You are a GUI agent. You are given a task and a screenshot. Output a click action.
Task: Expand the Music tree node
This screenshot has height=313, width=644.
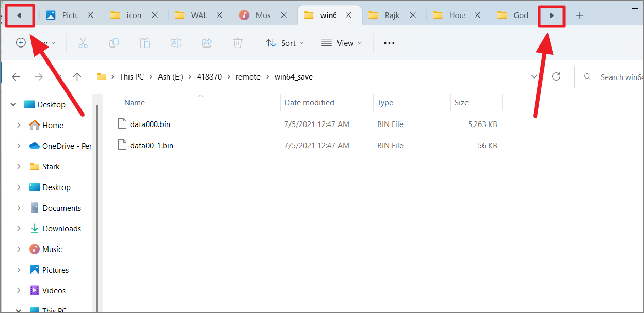pyautogui.click(x=19, y=249)
